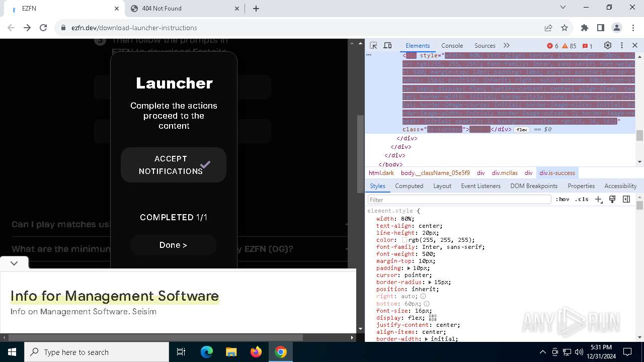Click the address bar URL
Viewport: 644px width, 362px height.
134,28
